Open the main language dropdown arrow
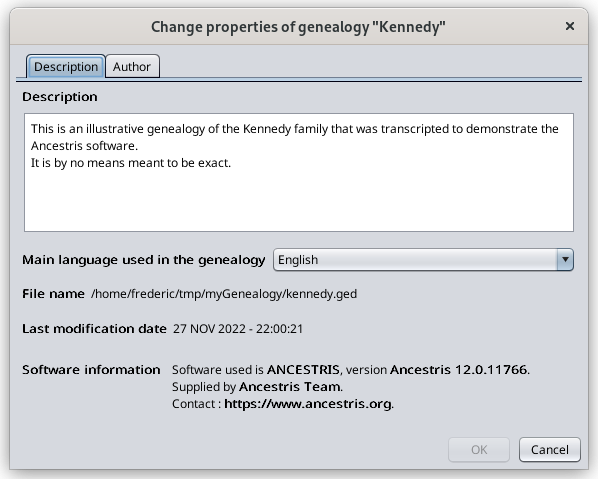This screenshot has width=598, height=479. (x=565, y=260)
